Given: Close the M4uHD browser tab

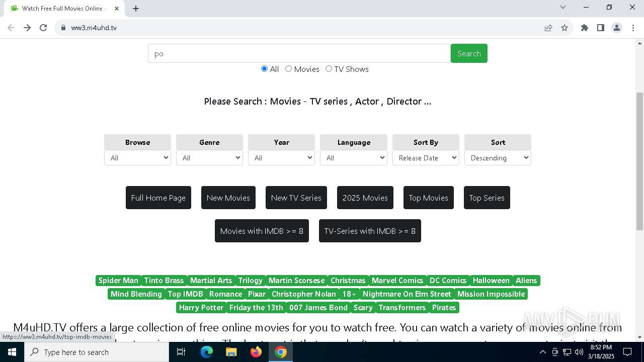Looking at the screenshot, I should (117, 9).
